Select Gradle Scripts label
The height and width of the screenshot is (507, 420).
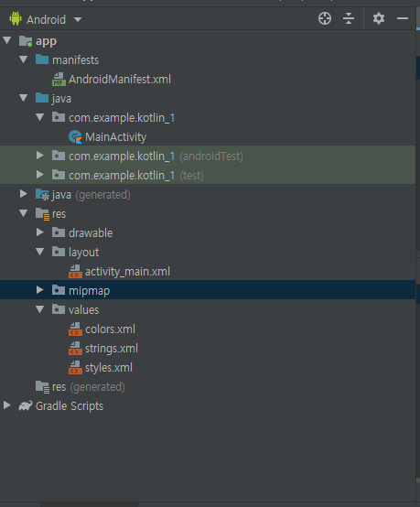click(x=70, y=406)
